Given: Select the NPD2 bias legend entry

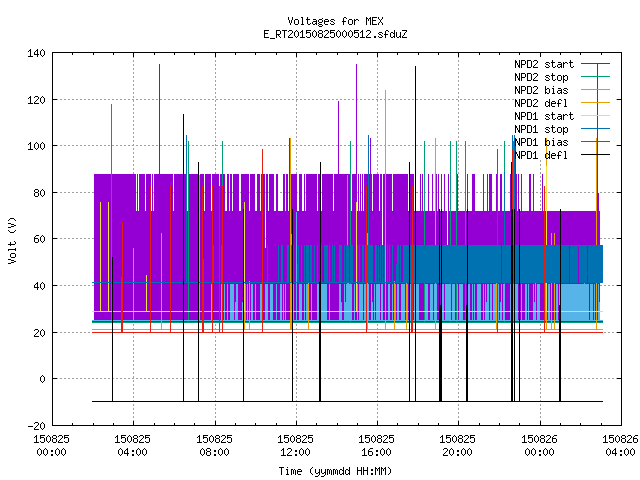Looking at the screenshot, I should pos(541,90).
